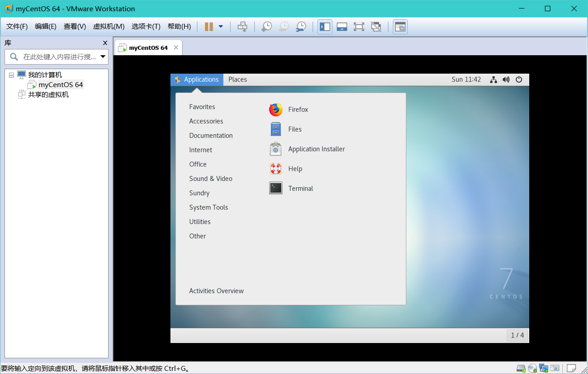The width and height of the screenshot is (588, 374).
Task: Click the Terminal text label
Action: tap(301, 189)
